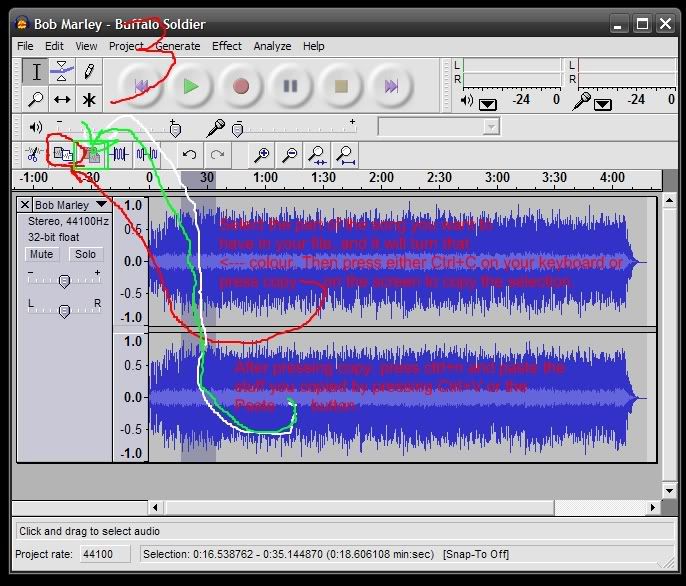Open the Edit menu
The width and height of the screenshot is (686, 586).
54,46
